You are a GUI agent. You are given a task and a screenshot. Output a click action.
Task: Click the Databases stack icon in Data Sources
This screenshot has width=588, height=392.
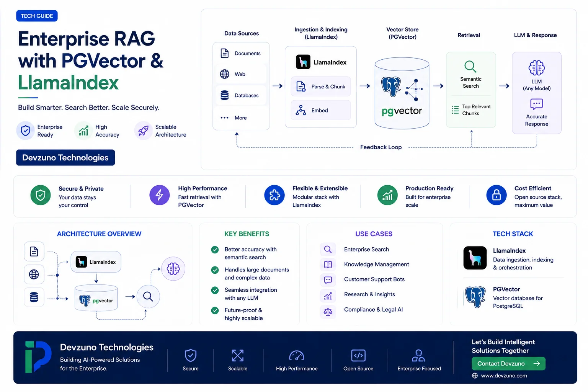225,95
